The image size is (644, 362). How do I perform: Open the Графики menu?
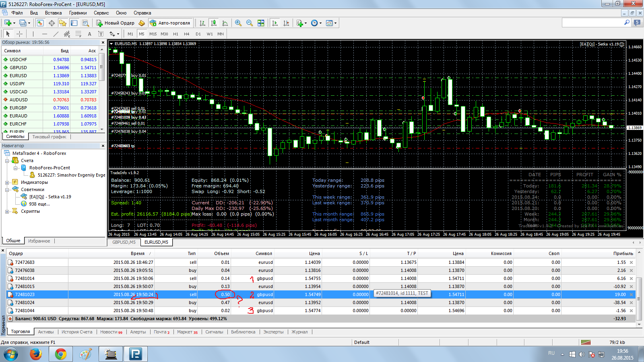pyautogui.click(x=78, y=13)
